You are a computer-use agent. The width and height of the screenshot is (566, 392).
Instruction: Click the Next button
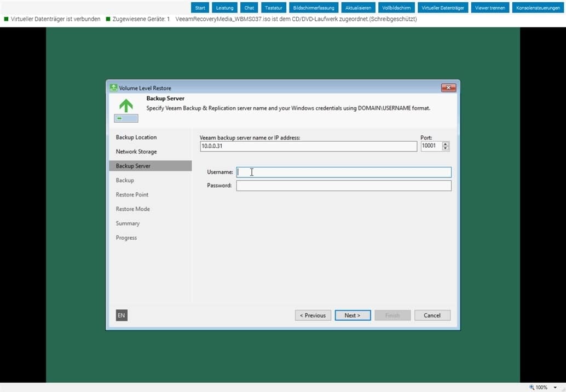(x=353, y=315)
